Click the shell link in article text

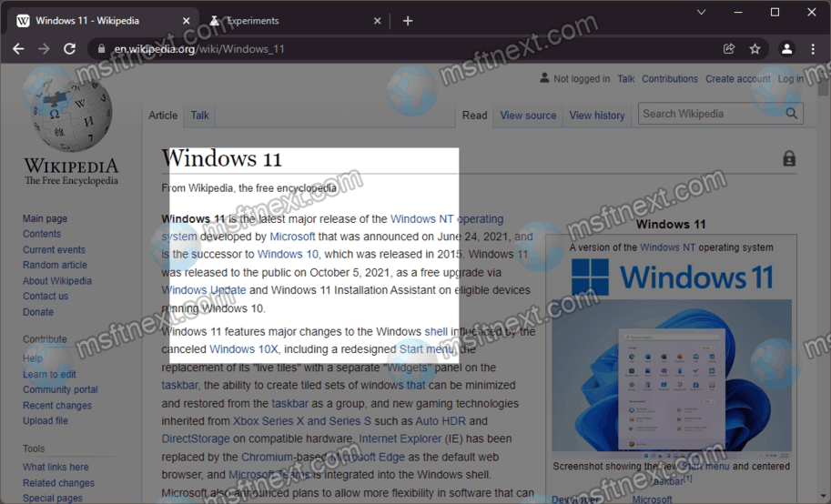tap(436, 331)
